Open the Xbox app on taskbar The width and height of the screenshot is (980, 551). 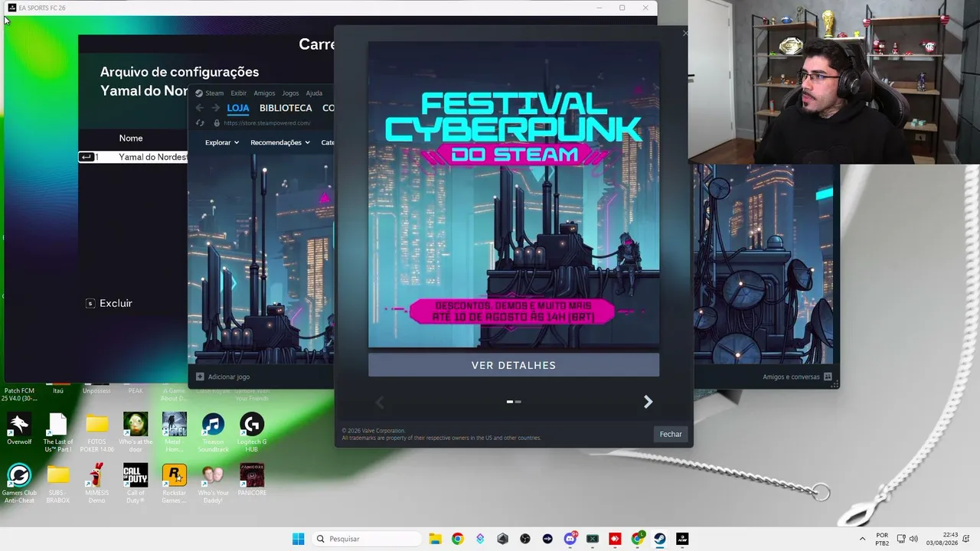593,539
